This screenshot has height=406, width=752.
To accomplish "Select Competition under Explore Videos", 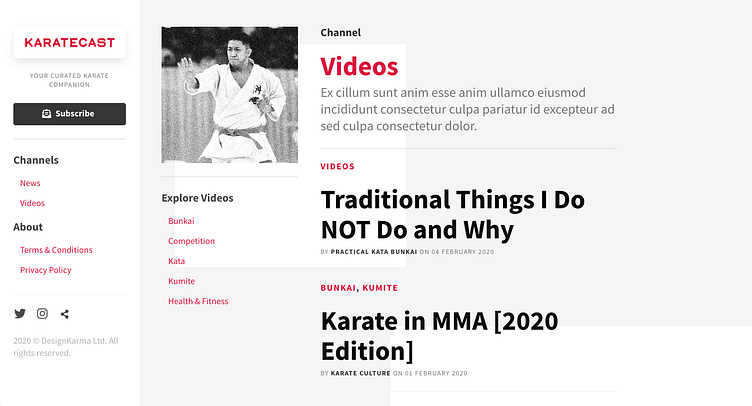I will pos(191,241).
